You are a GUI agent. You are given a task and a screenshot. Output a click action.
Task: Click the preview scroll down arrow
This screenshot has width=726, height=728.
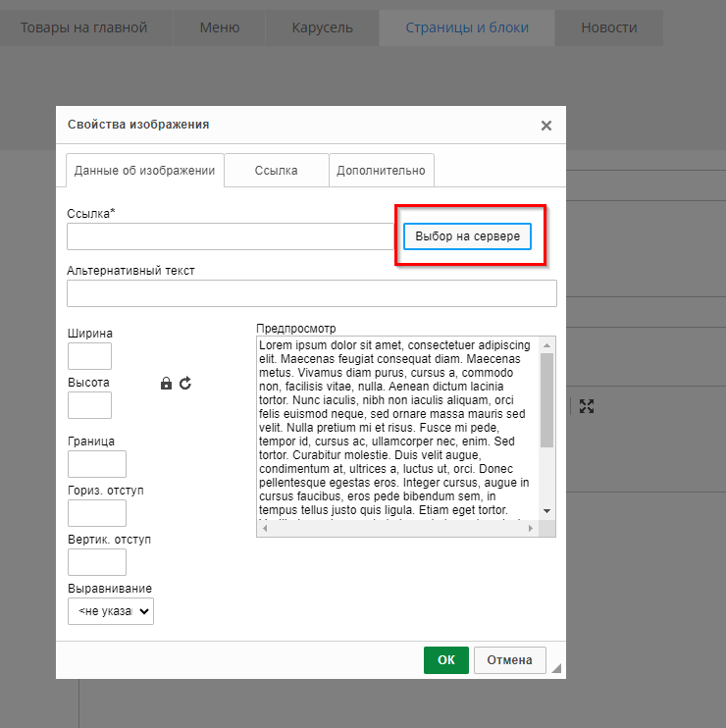pyautogui.click(x=547, y=511)
